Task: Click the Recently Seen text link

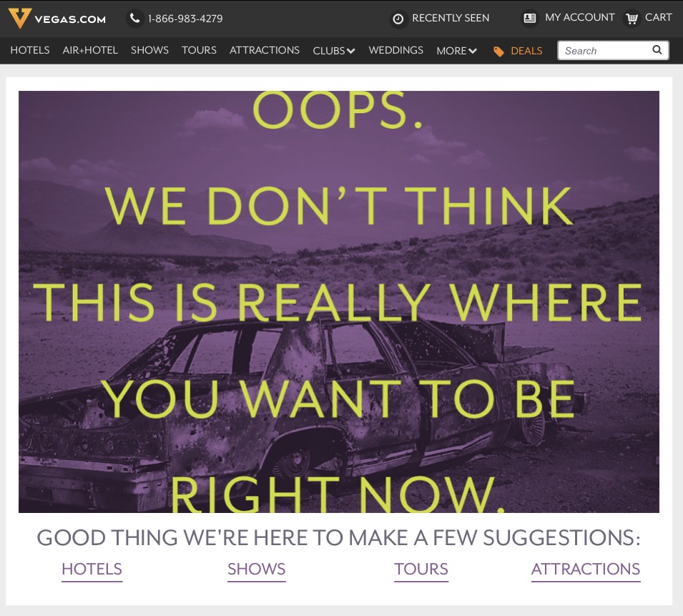Action: point(451,18)
